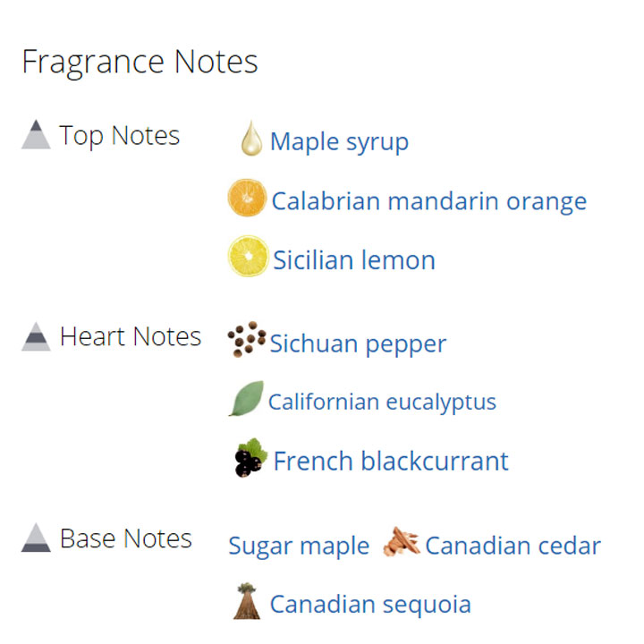Click the maple syrup droplet icon
Viewport: 644px width, 644px height.
click(x=251, y=138)
